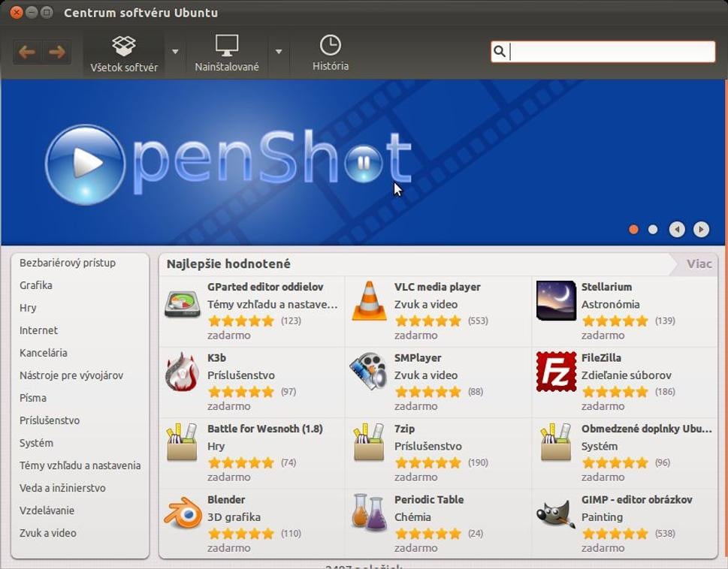
Task: Open the Bezbariérový prístup category
Action: (68, 263)
